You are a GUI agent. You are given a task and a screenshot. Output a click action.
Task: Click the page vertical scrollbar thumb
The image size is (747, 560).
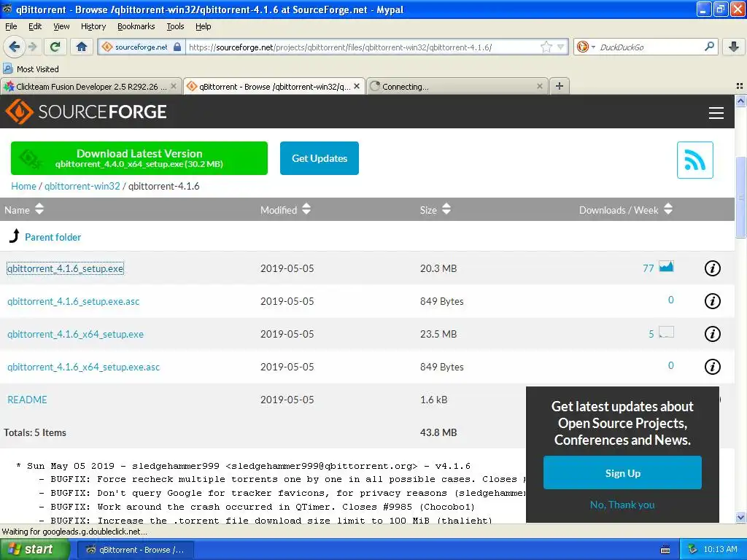[740, 196]
